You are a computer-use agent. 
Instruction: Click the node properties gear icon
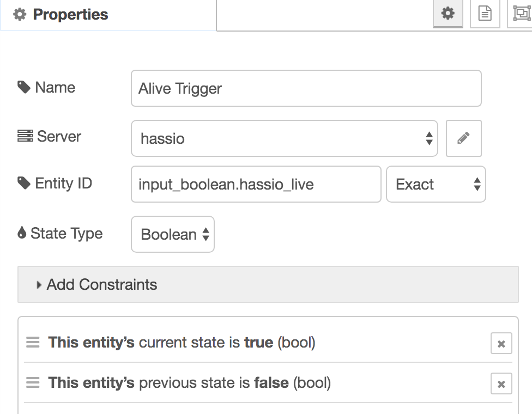coord(448,14)
